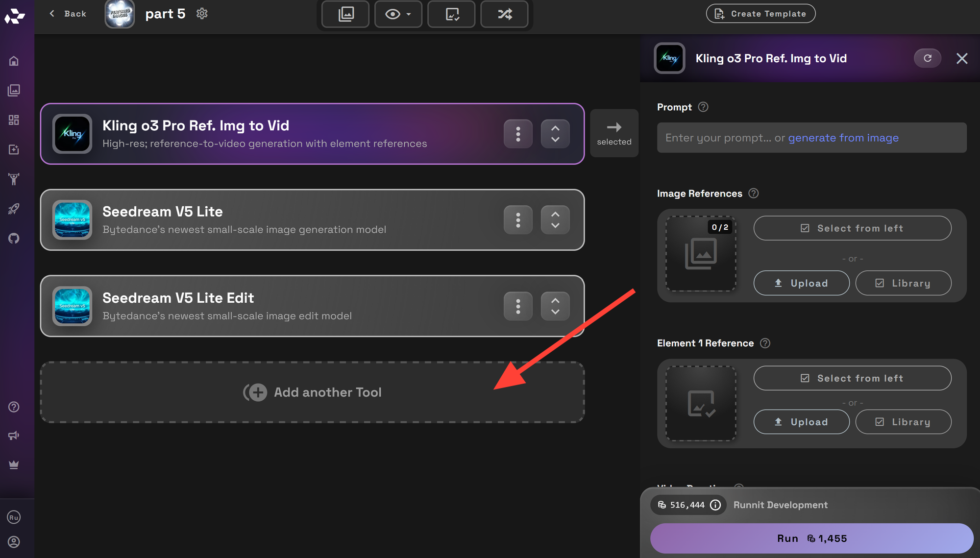980x558 pixels.
Task: Open three-dot menu on Seedream V5 Lite
Action: click(x=518, y=220)
